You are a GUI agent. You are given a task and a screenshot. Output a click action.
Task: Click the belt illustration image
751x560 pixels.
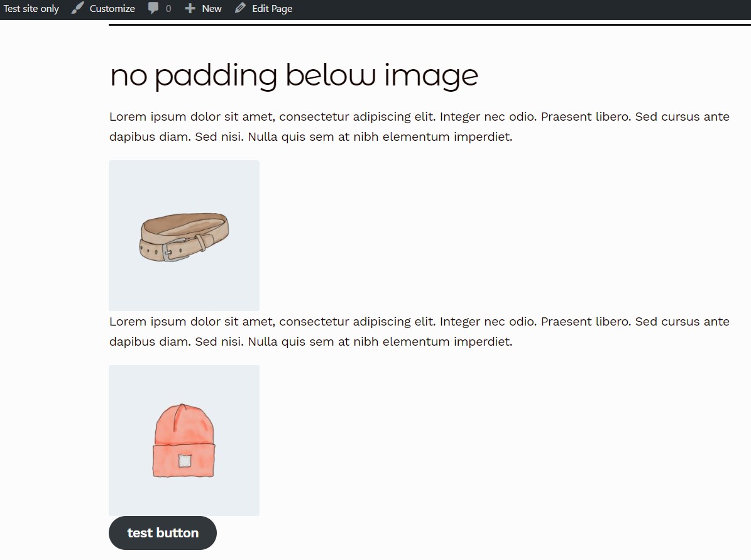click(184, 236)
